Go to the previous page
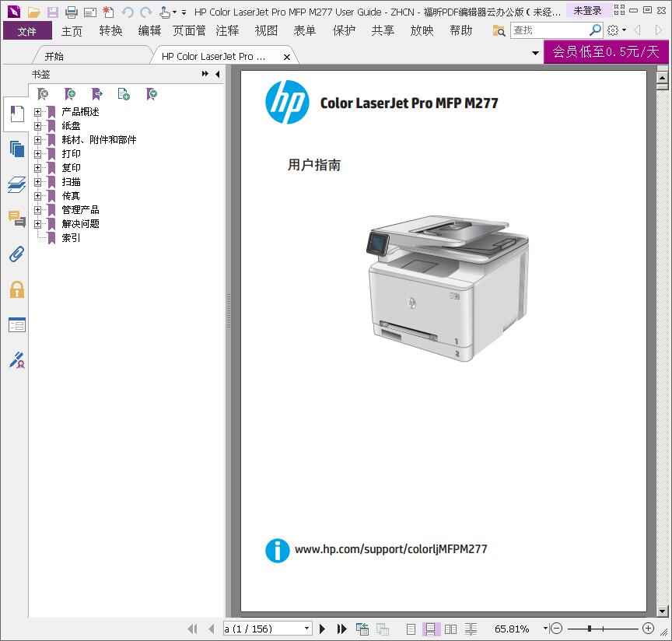Image resolution: width=672 pixels, height=641 pixels. click(211, 629)
